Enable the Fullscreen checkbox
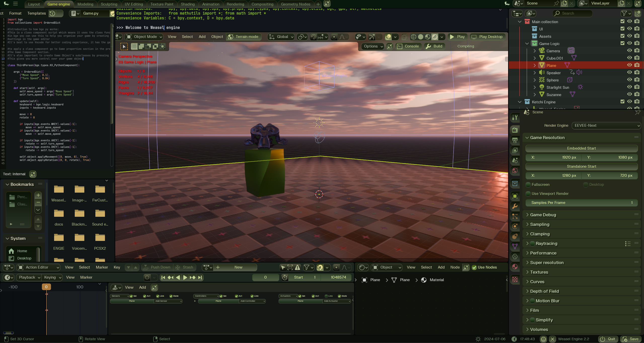This screenshot has height=343, width=644. (528, 185)
